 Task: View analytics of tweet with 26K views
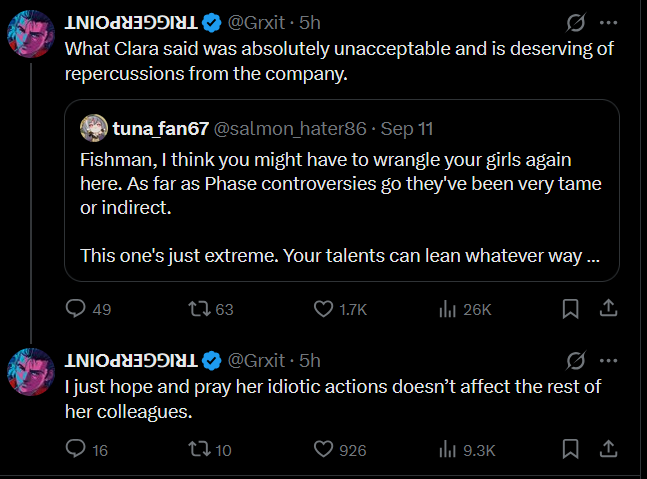(x=448, y=310)
